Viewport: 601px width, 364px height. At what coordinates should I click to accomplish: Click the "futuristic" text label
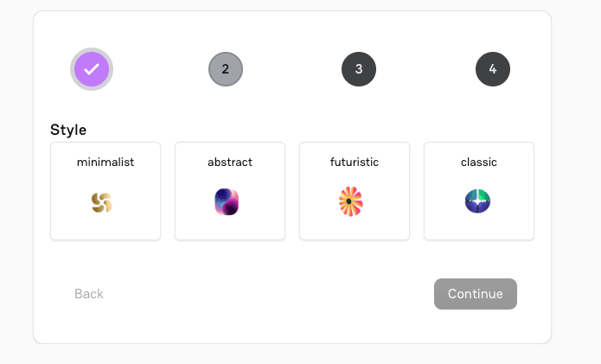point(355,162)
